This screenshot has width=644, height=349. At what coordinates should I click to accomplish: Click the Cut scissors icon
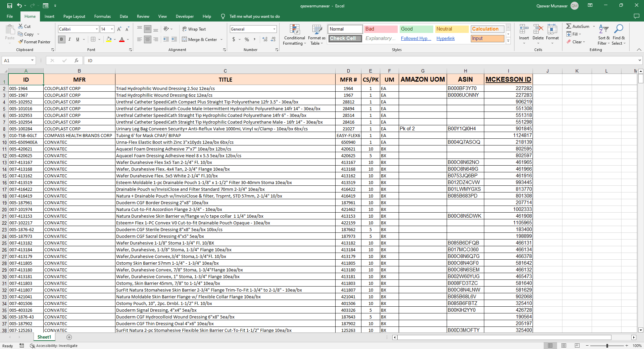click(x=20, y=26)
